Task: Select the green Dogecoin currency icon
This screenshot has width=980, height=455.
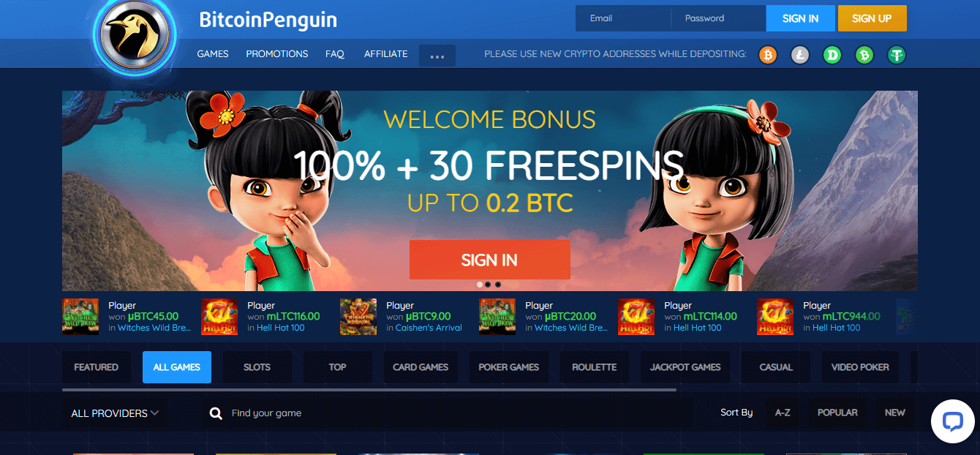Action: tap(832, 55)
